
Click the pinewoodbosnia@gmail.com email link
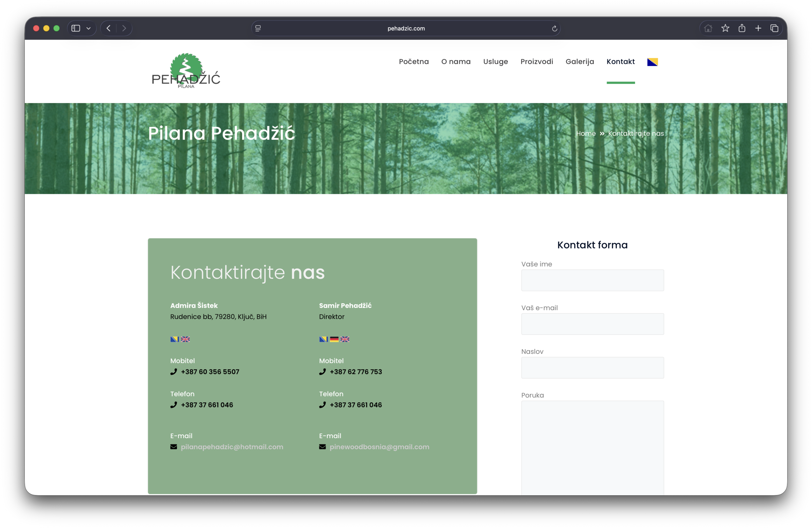click(379, 447)
